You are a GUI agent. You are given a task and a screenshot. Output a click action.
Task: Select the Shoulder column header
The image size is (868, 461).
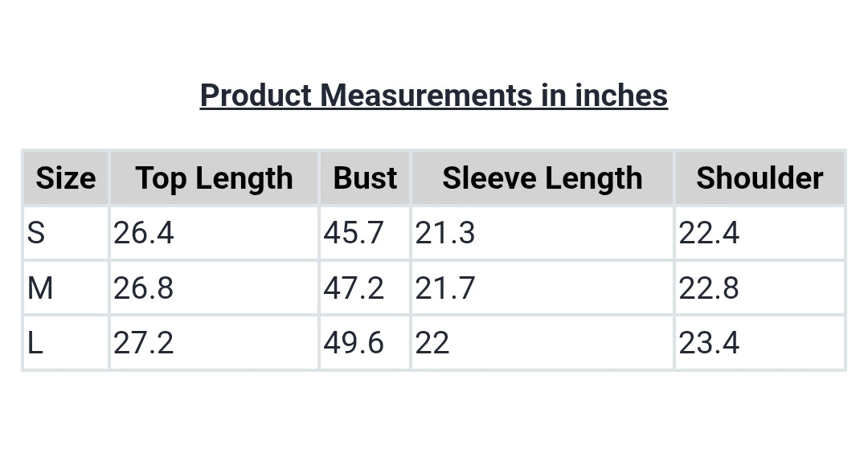(x=759, y=178)
